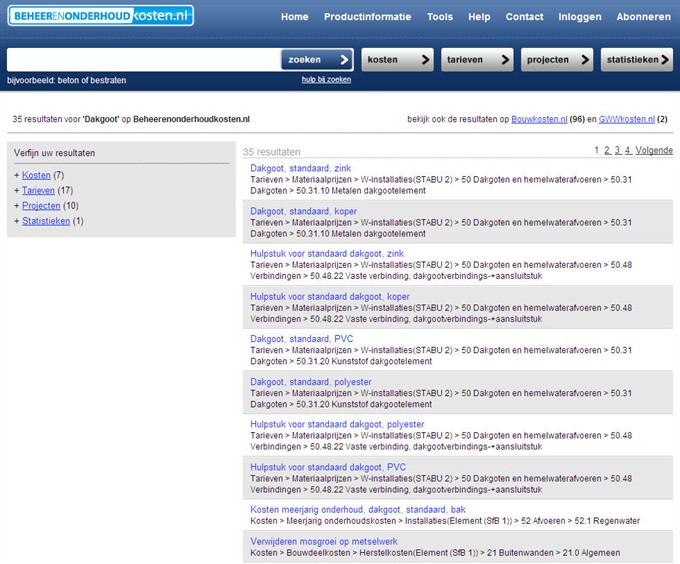Click the 'Verfijn uw resultaten' heading

[54, 153]
